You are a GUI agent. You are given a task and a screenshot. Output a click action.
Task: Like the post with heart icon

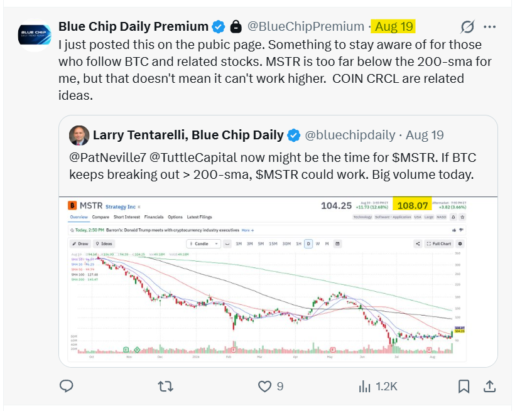click(264, 387)
